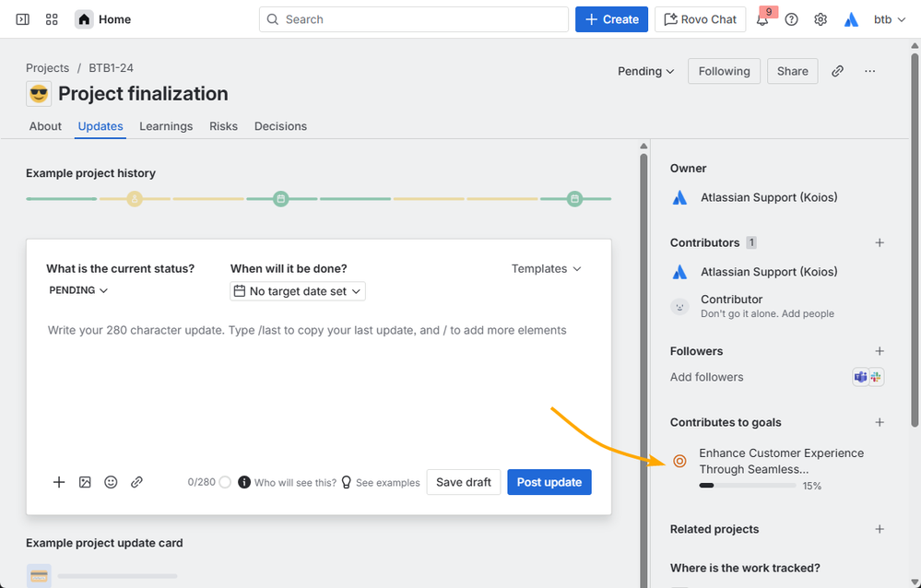The height and width of the screenshot is (588, 921).
Task: Click Post update button
Action: point(549,482)
